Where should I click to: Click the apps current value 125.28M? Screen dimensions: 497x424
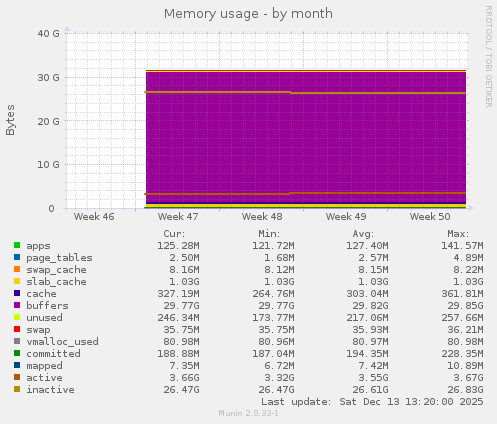point(178,246)
